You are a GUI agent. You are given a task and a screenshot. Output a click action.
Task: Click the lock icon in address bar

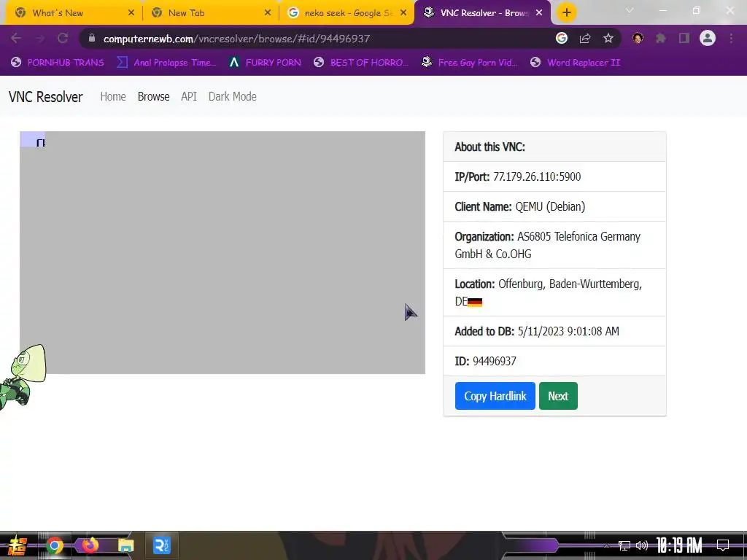point(92,38)
